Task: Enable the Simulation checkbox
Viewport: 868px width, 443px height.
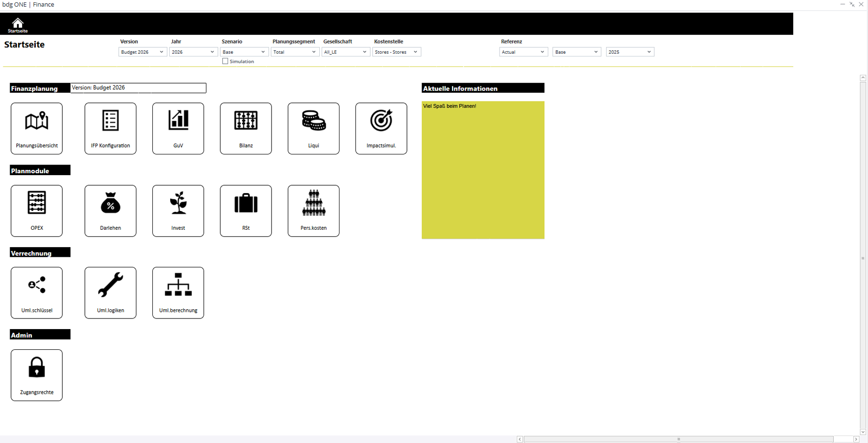Action: (x=225, y=61)
